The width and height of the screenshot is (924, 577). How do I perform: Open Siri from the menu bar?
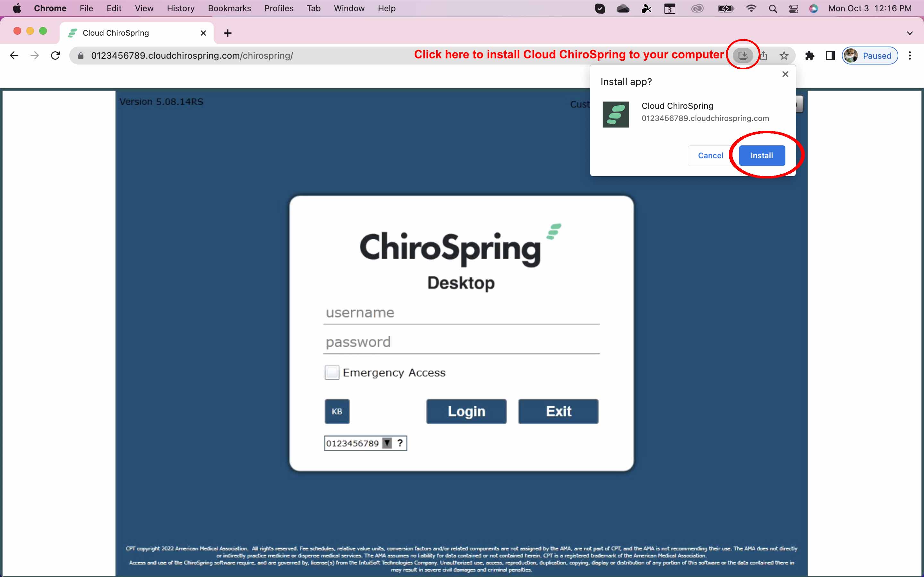point(814,8)
